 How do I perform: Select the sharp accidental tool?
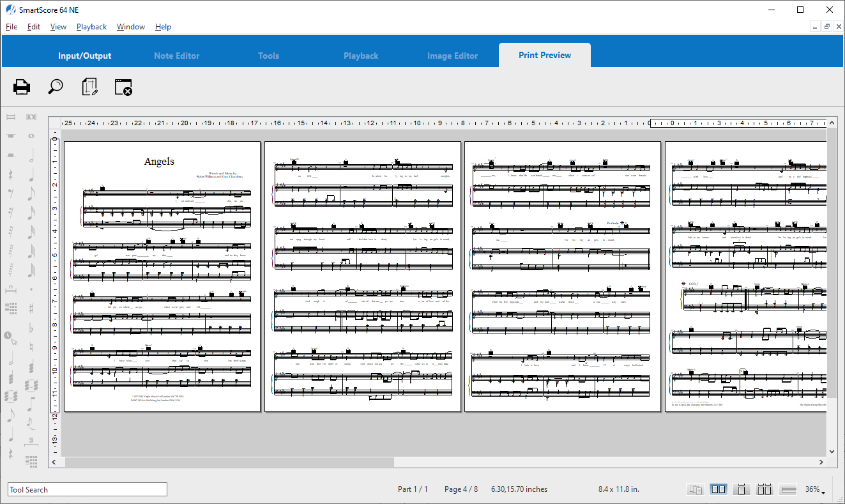pos(31,308)
